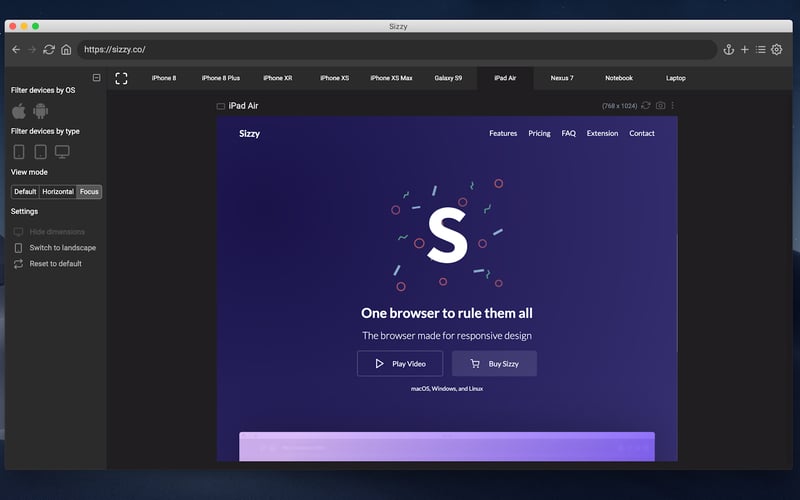This screenshot has height=500, width=800.
Task: Add a device with plus icon
Action: pos(745,49)
